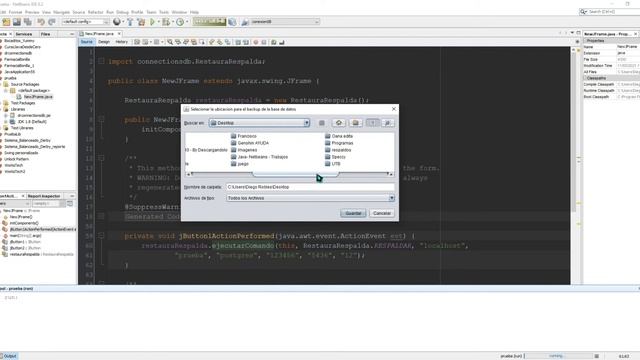Close the backup location dialog
The image size is (640, 360).
393,109
